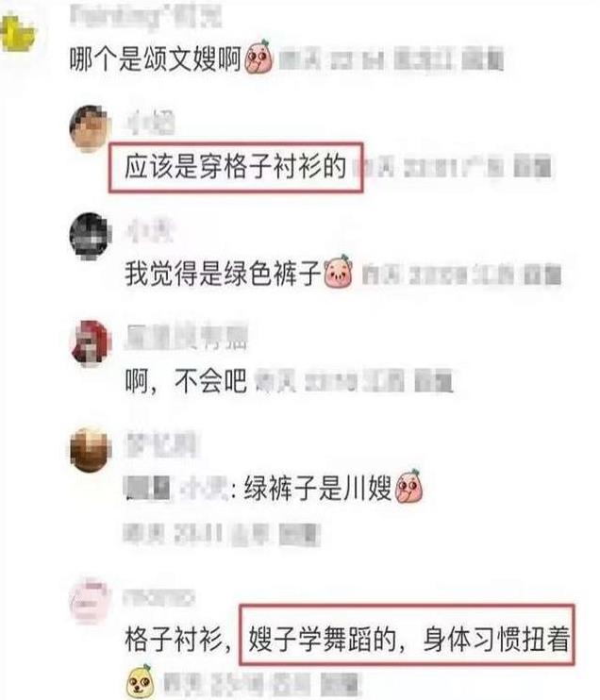Tap the dark avatar beside 我觉得是绿色裤子
The image size is (600, 700).
point(91,236)
